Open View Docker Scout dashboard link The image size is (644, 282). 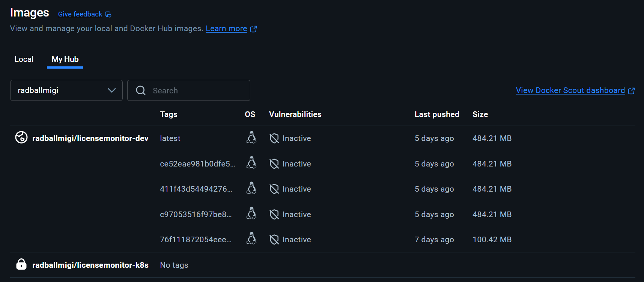570,90
